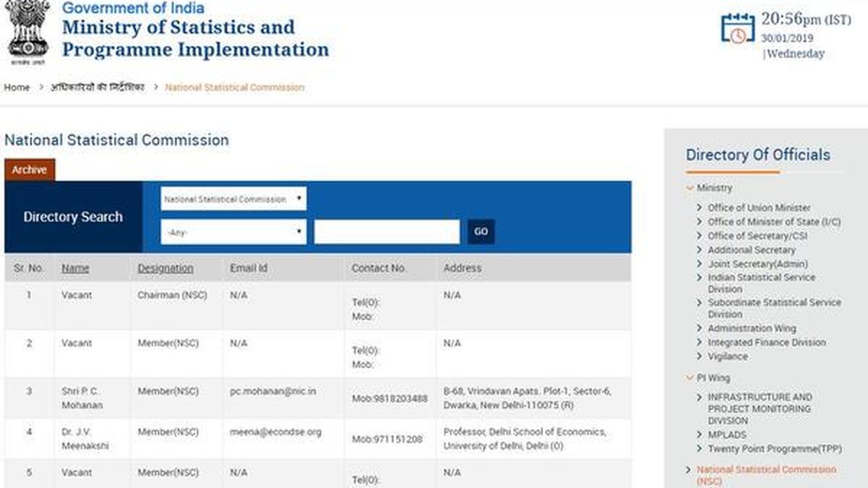The image size is (868, 488).
Task: Select the clock icon showing IST time
Action: (736, 33)
